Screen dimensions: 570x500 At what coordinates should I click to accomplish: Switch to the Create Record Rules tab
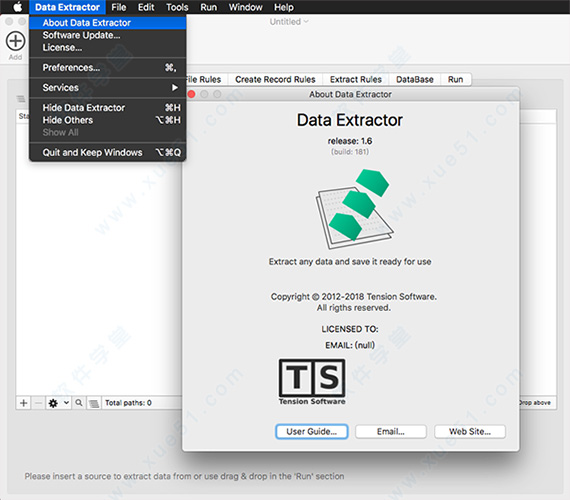click(x=275, y=79)
